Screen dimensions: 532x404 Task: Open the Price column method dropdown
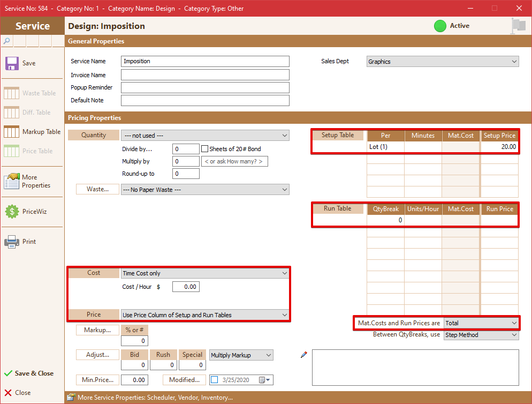205,315
